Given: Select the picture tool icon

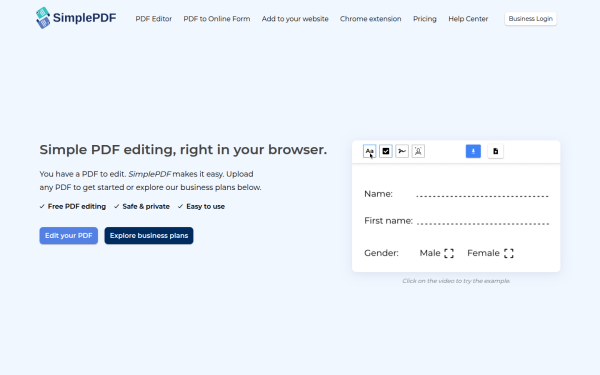Looking at the screenshot, I should coord(418,151).
